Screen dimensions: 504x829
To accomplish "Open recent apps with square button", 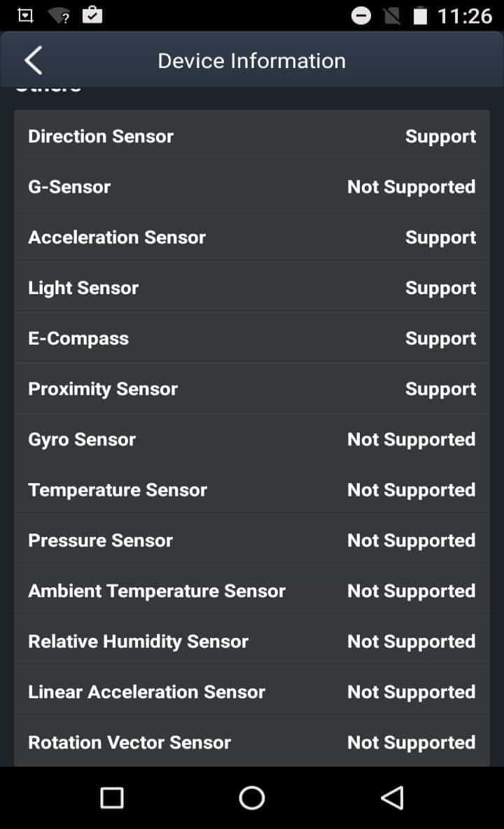I will 112,797.
